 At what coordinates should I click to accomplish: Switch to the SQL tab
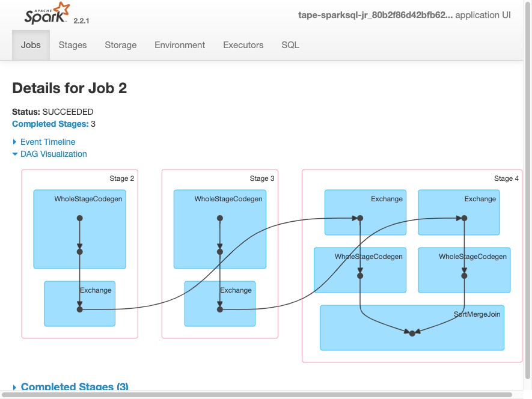coord(290,44)
